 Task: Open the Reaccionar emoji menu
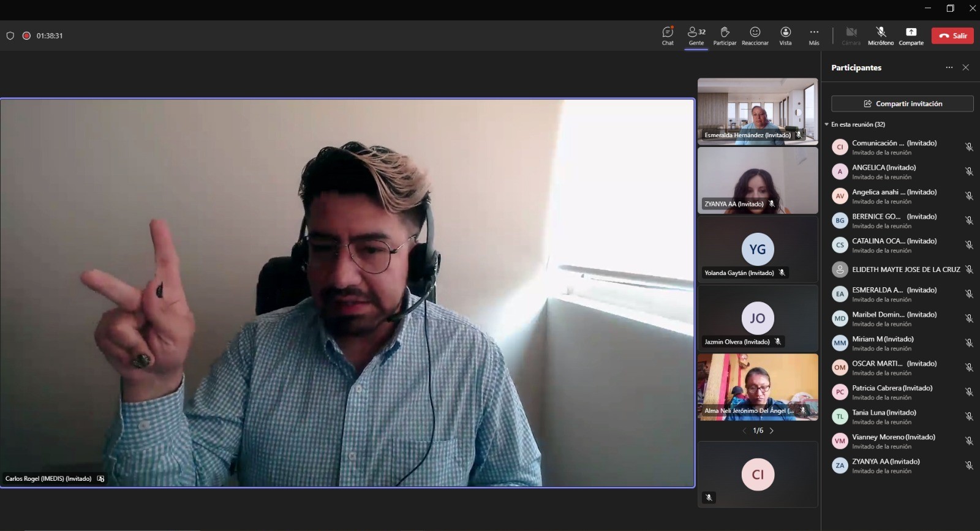(755, 36)
